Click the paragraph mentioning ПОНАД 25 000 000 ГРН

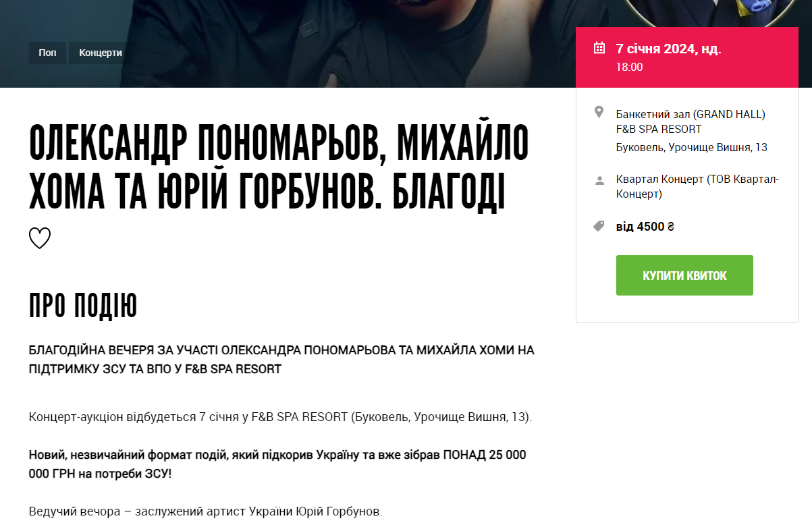point(277,464)
